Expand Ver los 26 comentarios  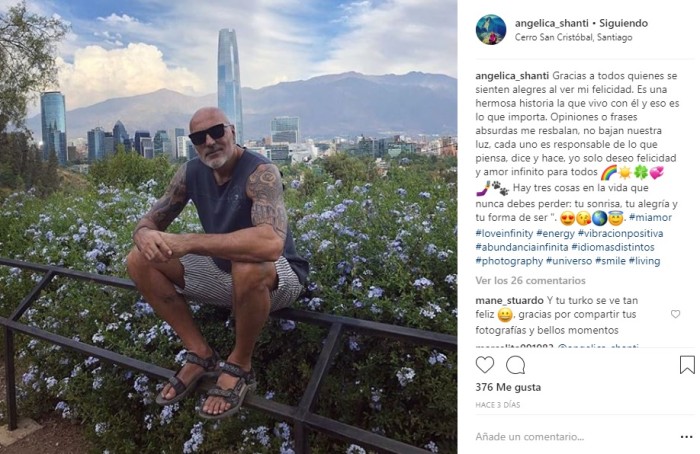pyautogui.click(x=530, y=280)
